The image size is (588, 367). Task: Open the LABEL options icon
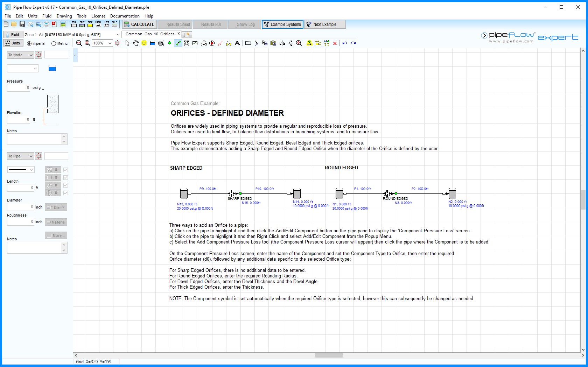click(x=98, y=24)
